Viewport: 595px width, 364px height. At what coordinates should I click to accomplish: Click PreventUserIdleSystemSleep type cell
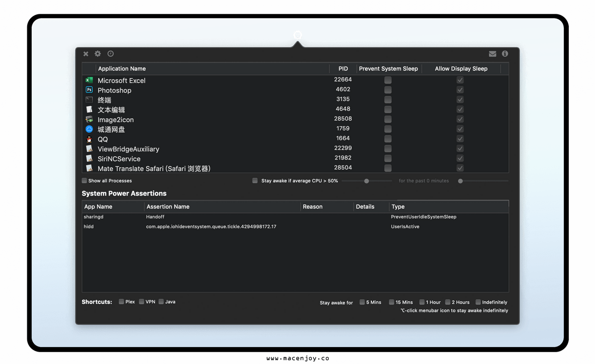click(x=423, y=217)
